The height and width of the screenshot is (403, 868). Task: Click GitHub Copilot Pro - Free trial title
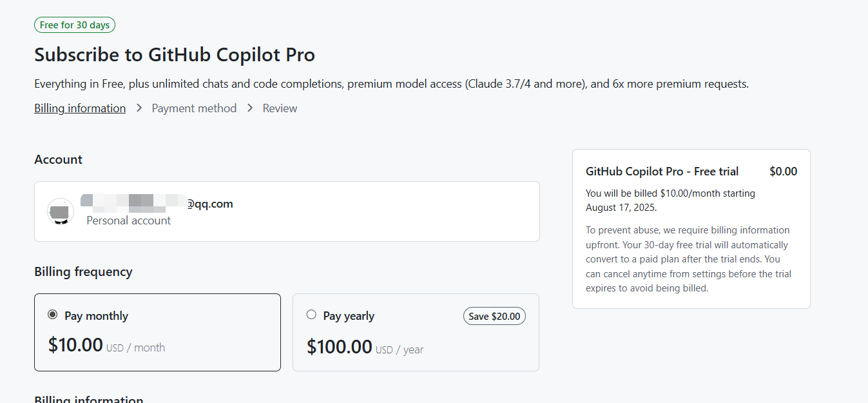(662, 172)
